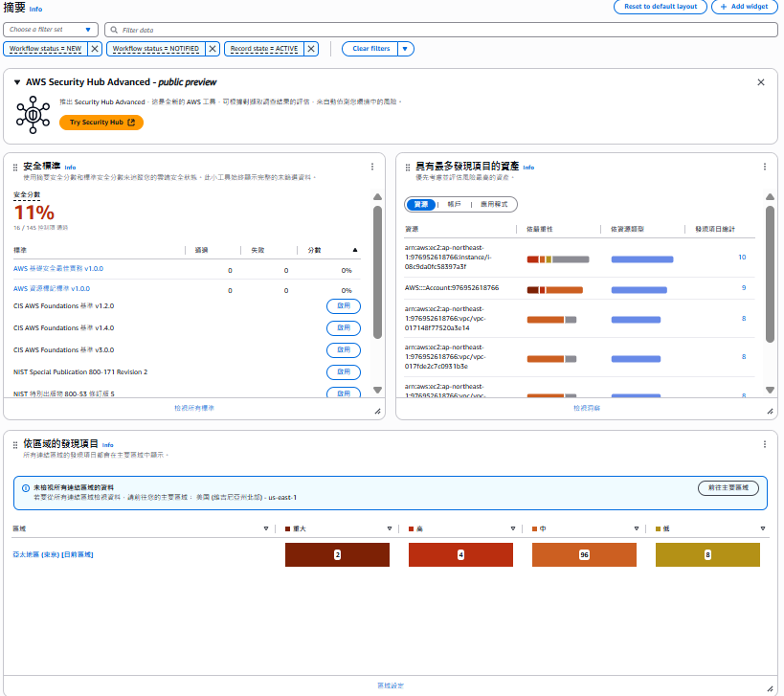Image resolution: width=784 pixels, height=696 pixels.
Task: Click 檢視所有標準 footer link
Action: point(194,409)
